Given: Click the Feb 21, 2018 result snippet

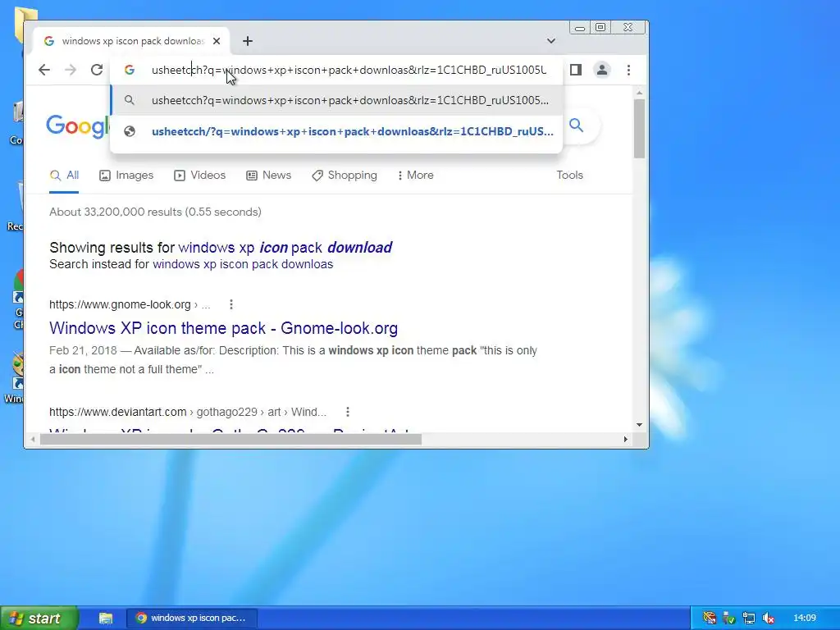Looking at the screenshot, I should (293, 359).
